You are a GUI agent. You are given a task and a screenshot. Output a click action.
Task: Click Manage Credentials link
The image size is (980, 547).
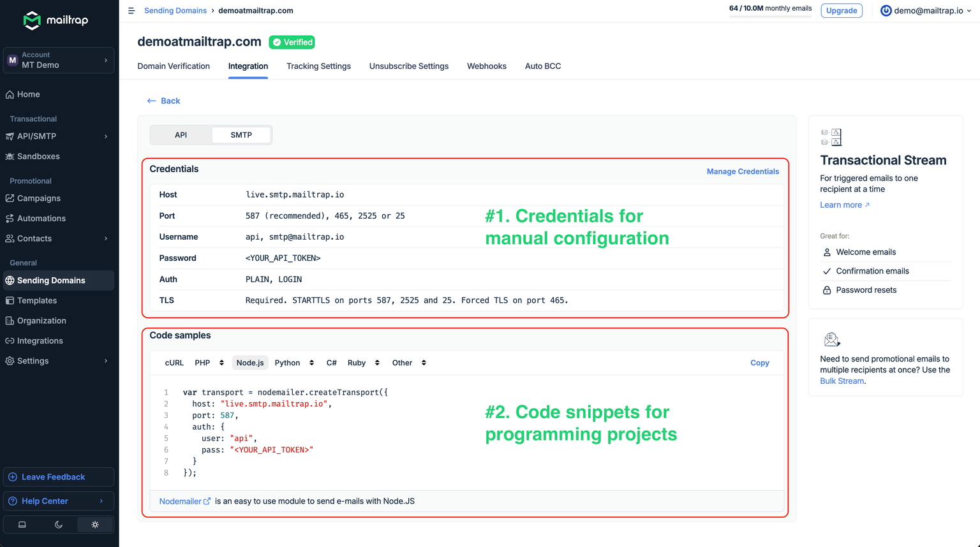(743, 171)
